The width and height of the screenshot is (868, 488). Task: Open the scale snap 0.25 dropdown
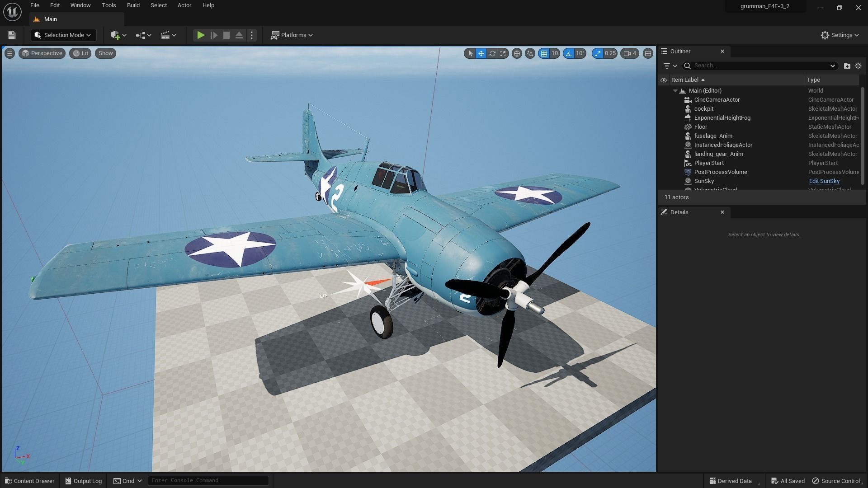pos(610,53)
